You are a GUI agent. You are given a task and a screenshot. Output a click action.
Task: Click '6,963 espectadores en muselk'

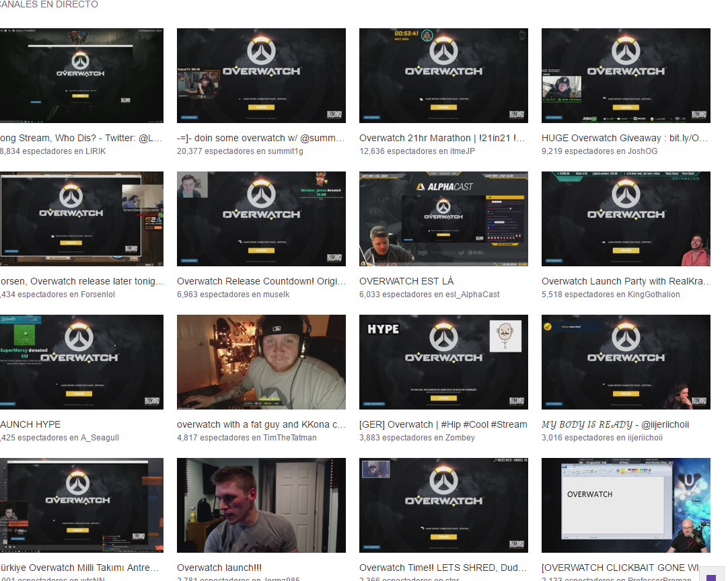[x=233, y=295]
